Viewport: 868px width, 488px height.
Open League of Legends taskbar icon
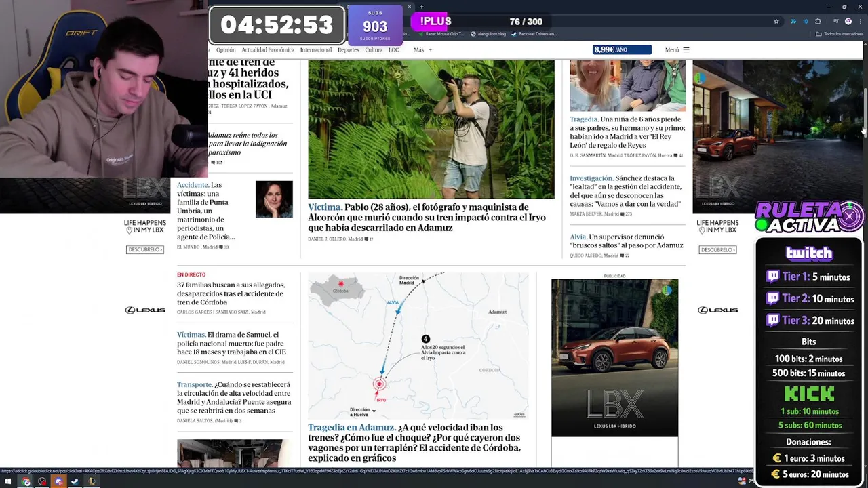coord(92,481)
